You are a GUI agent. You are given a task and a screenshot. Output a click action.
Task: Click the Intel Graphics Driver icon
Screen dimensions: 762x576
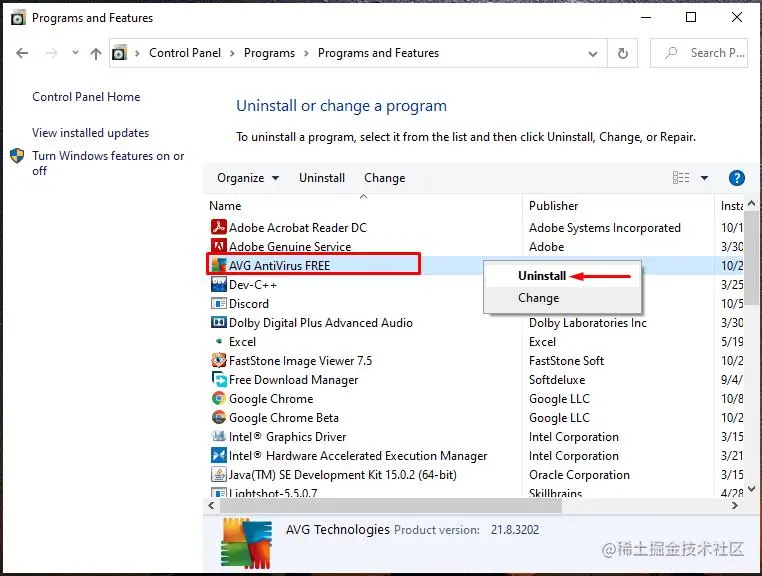(219, 436)
